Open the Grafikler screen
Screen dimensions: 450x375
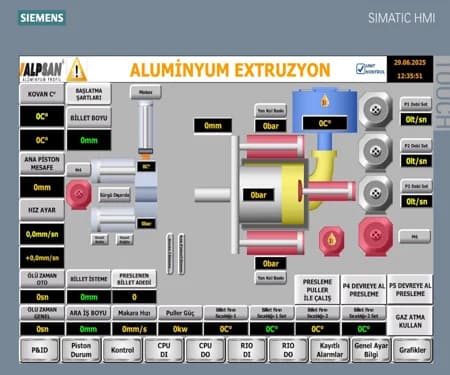[x=412, y=350]
